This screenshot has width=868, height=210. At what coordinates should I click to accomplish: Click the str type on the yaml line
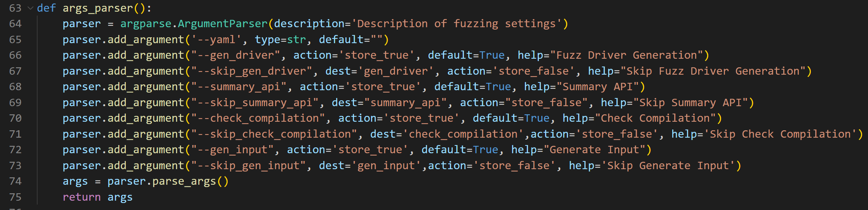296,40
